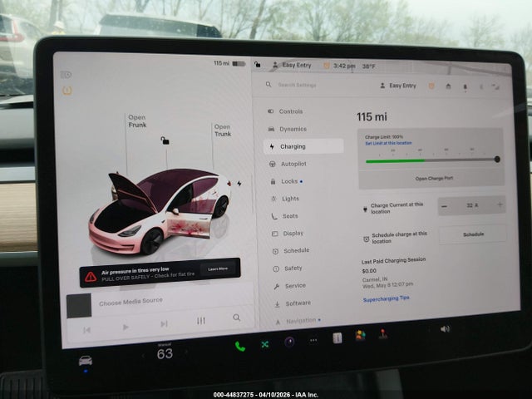The height and width of the screenshot is (399, 532).
Task: Open the purple camera app icon
Action: click(x=289, y=342)
